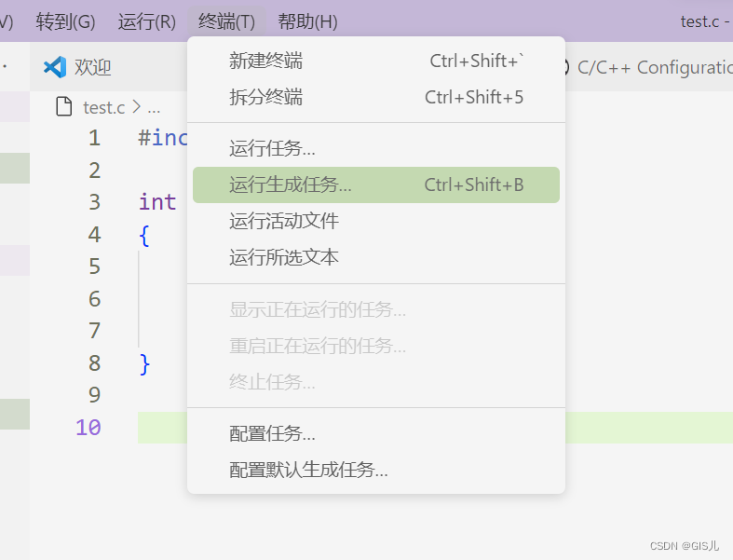Open the 运行(R) menu
This screenshot has height=560, width=733.
pos(147,21)
